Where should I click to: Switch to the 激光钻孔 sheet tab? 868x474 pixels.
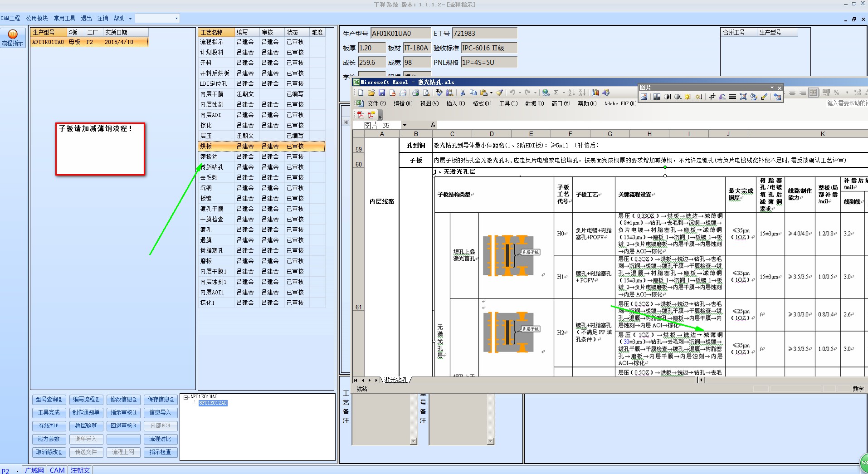pos(396,380)
